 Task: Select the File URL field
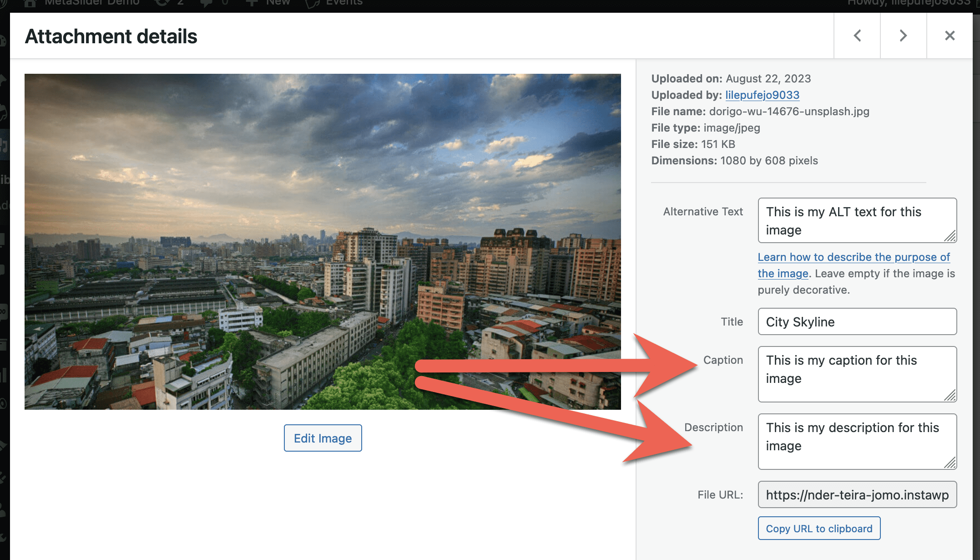point(857,495)
